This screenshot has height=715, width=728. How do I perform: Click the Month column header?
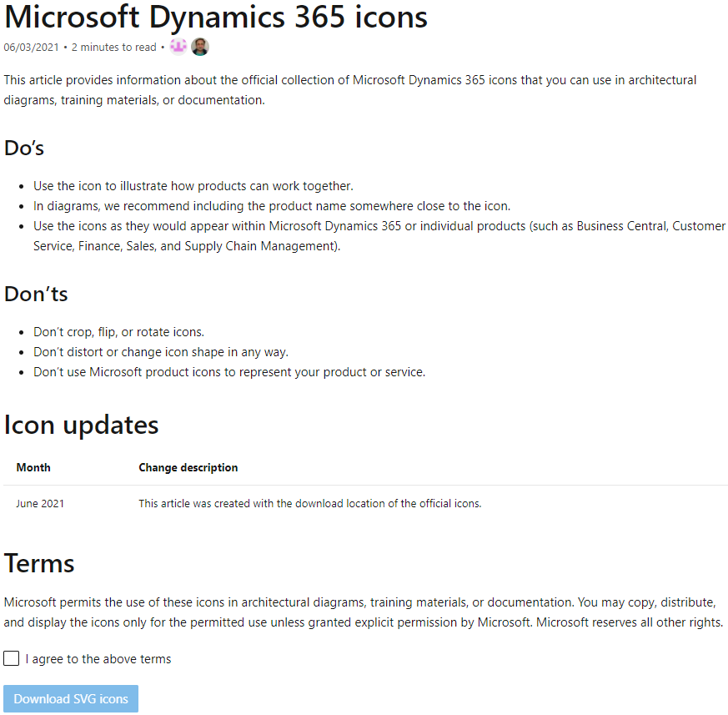coord(33,467)
